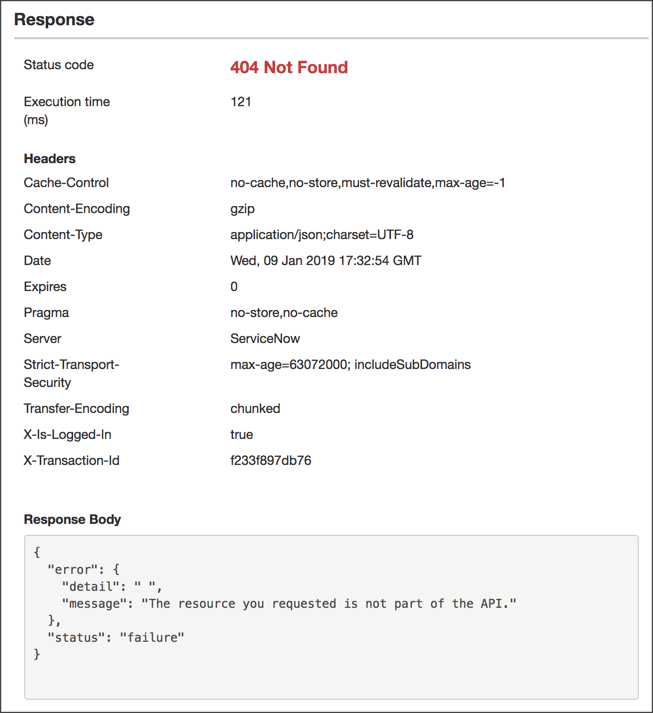This screenshot has height=713, width=653.
Task: Click the Response Body heading
Action: (x=72, y=519)
